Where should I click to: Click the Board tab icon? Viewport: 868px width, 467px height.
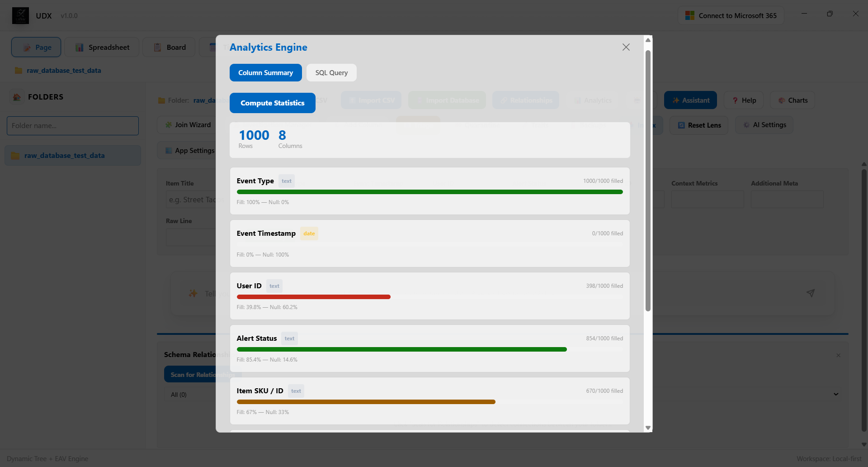coord(158,48)
